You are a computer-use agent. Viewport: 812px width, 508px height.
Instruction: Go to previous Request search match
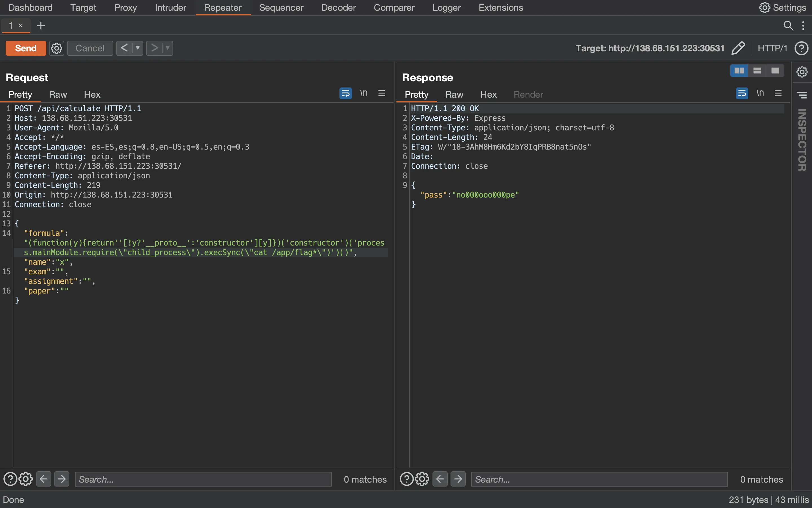[x=44, y=479]
